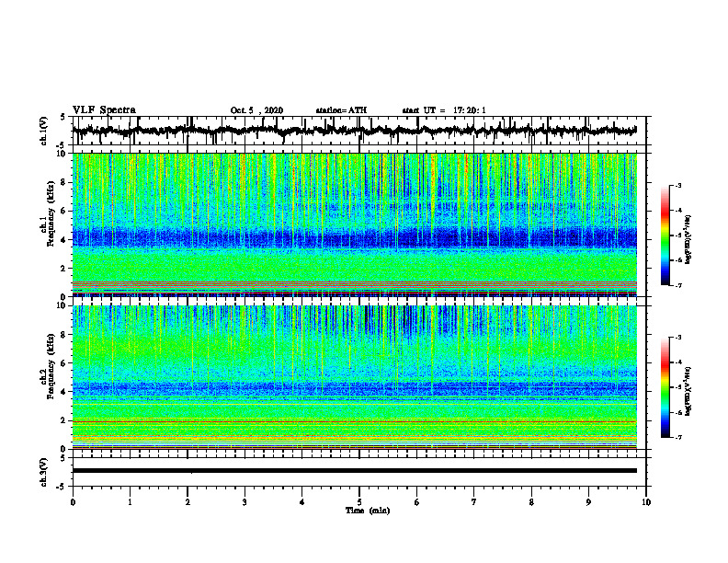Click the "-3" label on ch.1 colorbar
Viewport: 728px width, 563px height.
pyautogui.click(x=678, y=186)
